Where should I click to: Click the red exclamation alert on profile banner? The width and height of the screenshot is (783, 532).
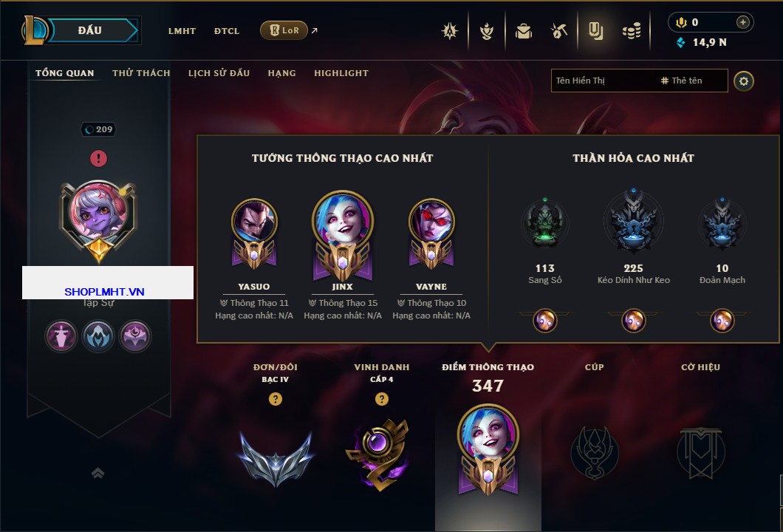click(x=98, y=158)
